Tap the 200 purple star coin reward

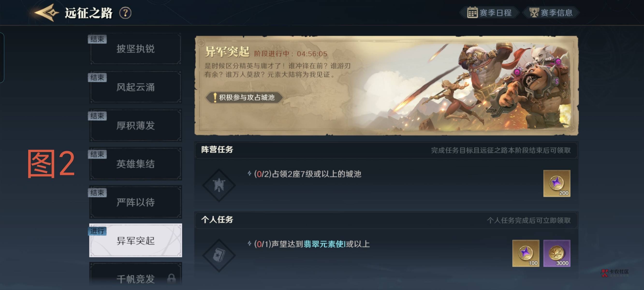[x=556, y=183]
